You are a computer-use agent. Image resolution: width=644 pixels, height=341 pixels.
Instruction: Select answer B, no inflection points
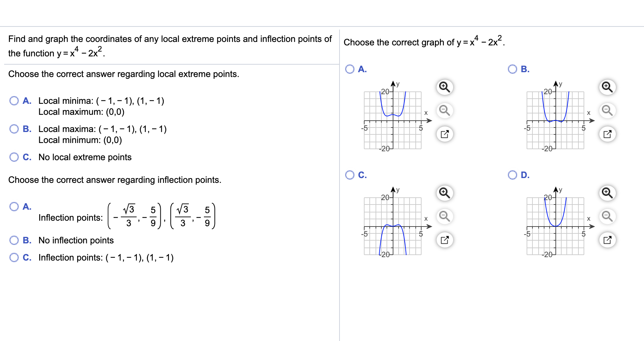click(x=14, y=240)
